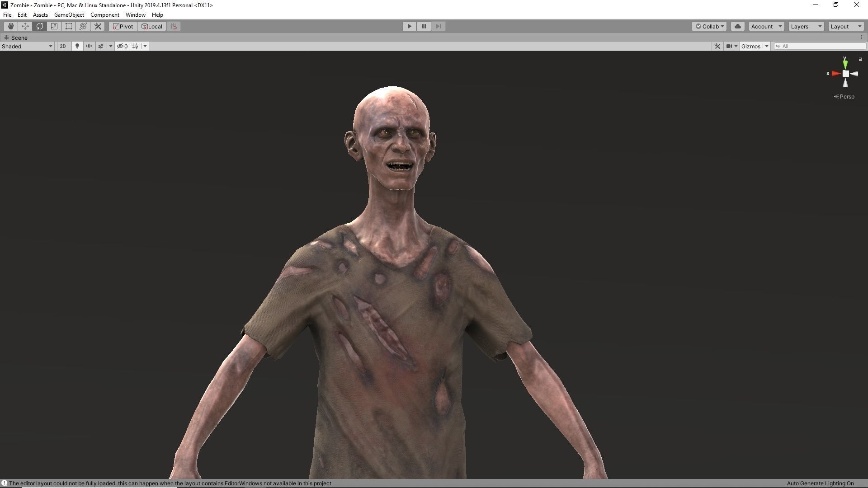Image resolution: width=868 pixels, height=488 pixels.
Task: Click the red X axis cone
Action: [x=835, y=74]
